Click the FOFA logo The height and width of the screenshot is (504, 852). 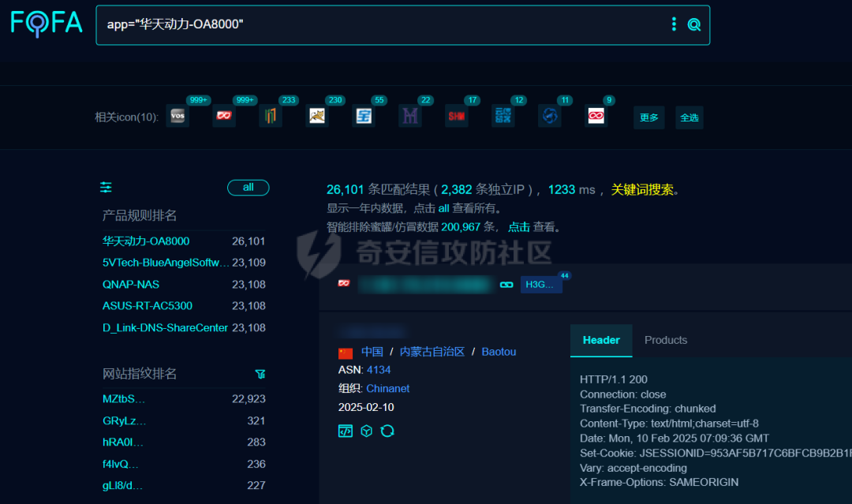(x=47, y=24)
